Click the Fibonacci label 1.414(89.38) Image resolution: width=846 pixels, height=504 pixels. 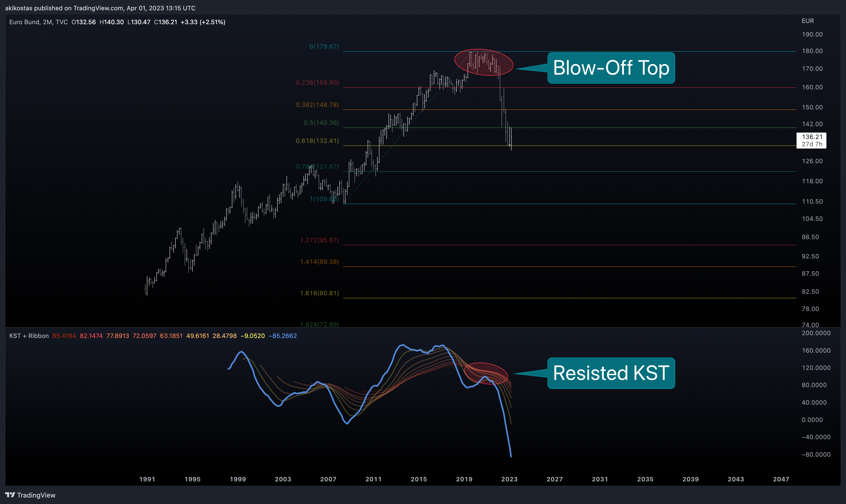pyautogui.click(x=319, y=262)
